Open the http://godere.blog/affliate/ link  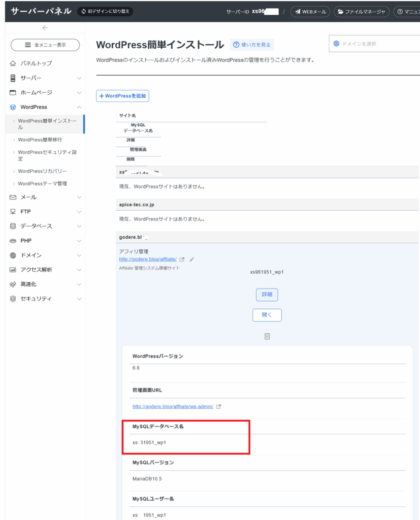[148, 259]
